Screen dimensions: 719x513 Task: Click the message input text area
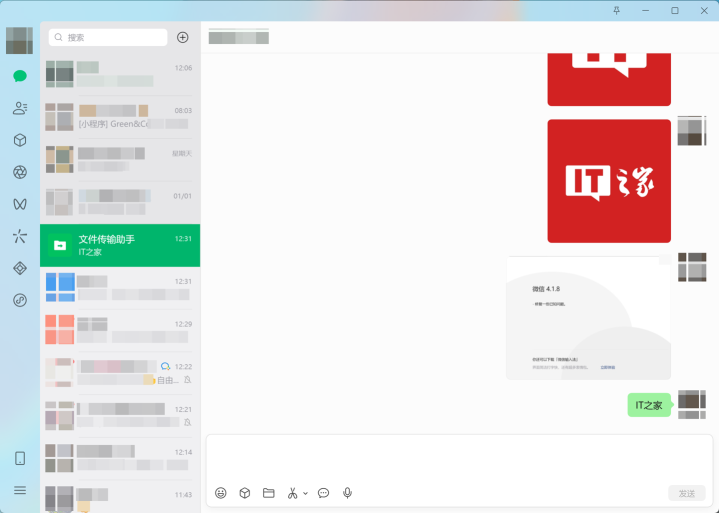tap(459, 458)
